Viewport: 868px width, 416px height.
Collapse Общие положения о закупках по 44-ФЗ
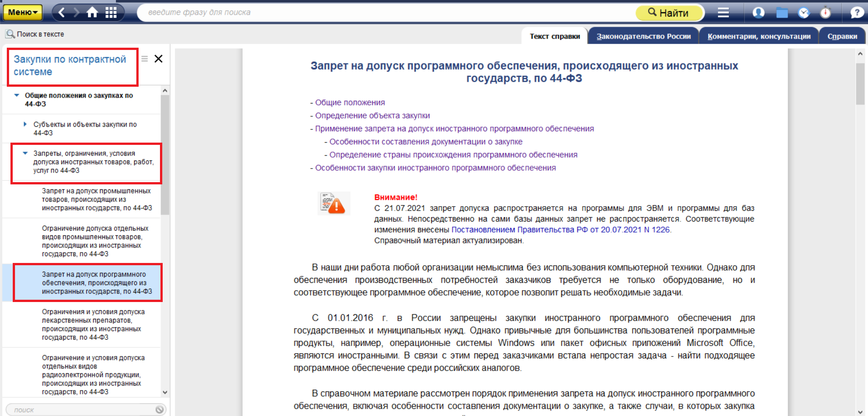[x=17, y=95]
